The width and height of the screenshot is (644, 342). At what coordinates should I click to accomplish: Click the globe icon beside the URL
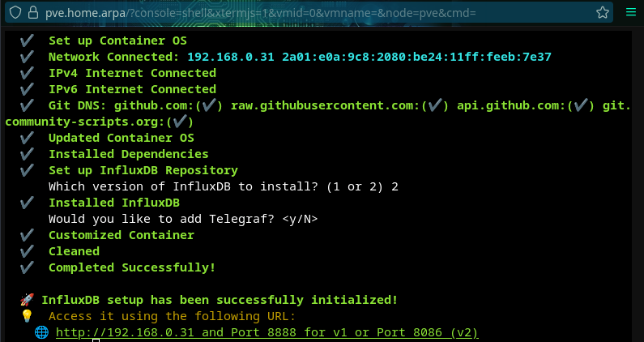pyautogui.click(x=41, y=332)
